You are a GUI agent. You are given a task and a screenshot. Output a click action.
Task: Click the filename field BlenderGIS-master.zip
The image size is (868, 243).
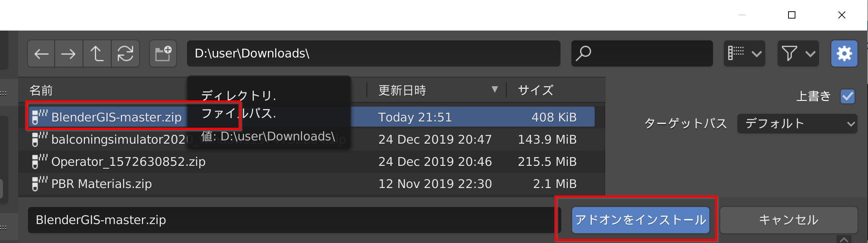(294, 220)
